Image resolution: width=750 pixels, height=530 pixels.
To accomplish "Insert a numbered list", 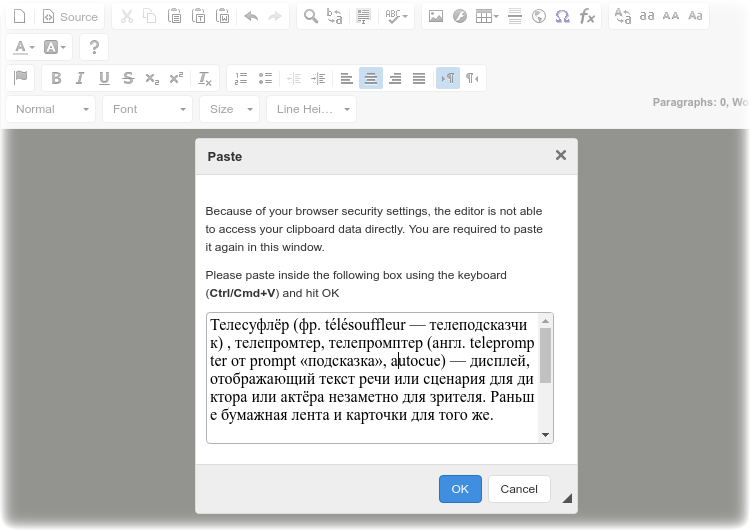I will click(x=241, y=78).
